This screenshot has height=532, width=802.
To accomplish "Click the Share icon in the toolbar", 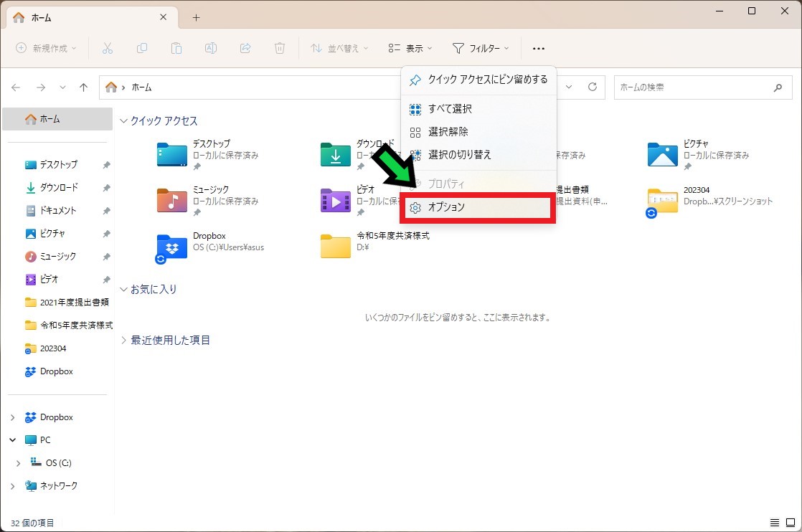I will pyautogui.click(x=245, y=48).
